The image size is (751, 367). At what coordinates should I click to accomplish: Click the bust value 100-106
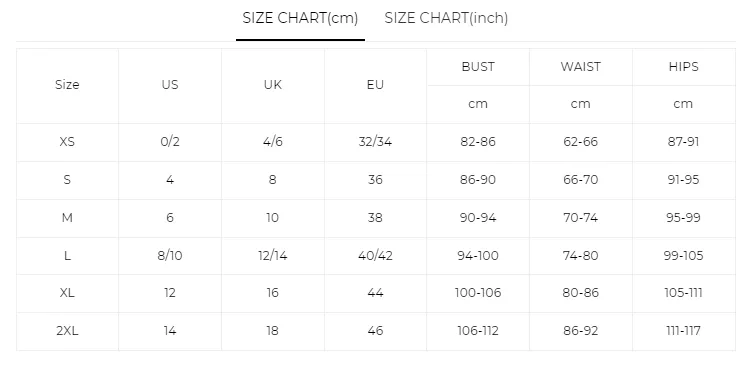coord(478,293)
